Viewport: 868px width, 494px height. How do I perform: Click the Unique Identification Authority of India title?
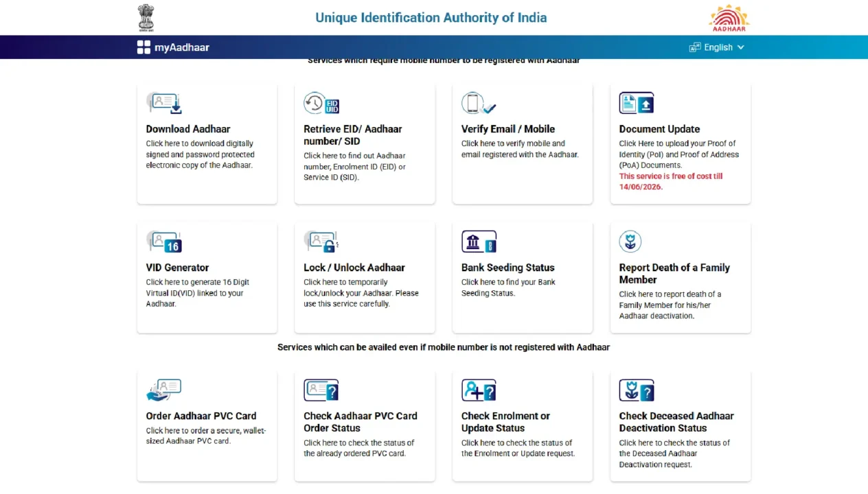(x=431, y=18)
